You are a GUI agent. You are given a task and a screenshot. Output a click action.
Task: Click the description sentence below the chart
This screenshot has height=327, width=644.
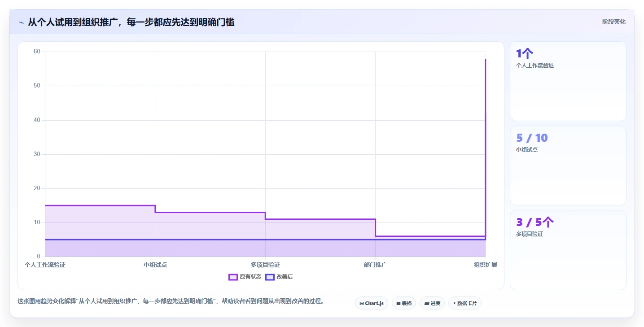pos(171,301)
